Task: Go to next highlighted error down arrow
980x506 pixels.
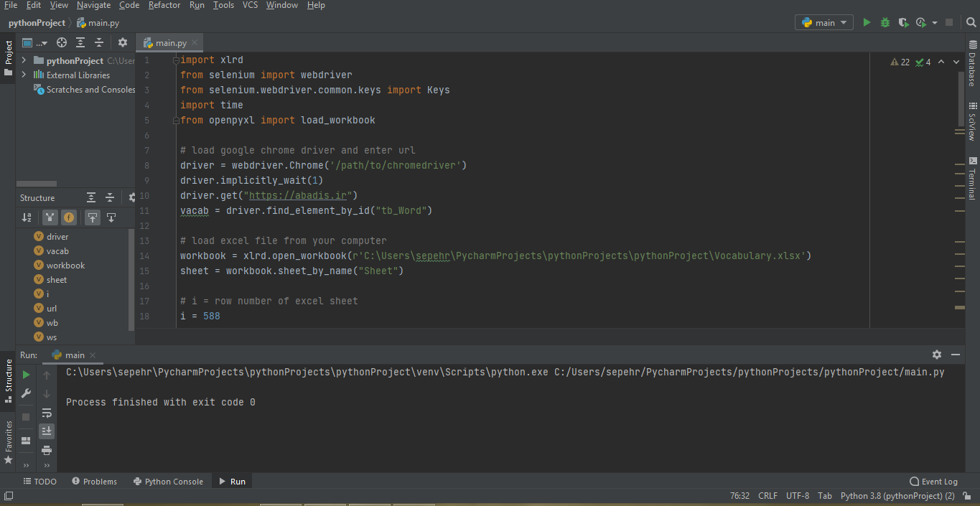Action: click(x=957, y=62)
